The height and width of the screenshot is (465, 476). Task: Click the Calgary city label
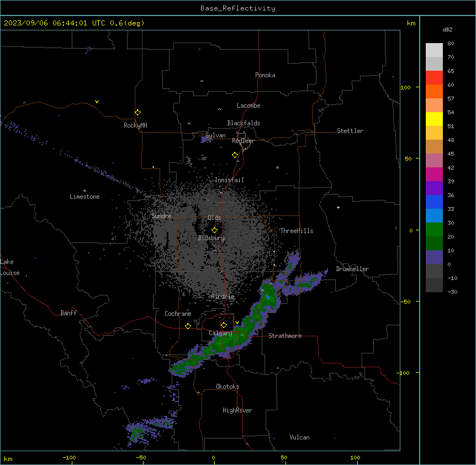point(220,333)
